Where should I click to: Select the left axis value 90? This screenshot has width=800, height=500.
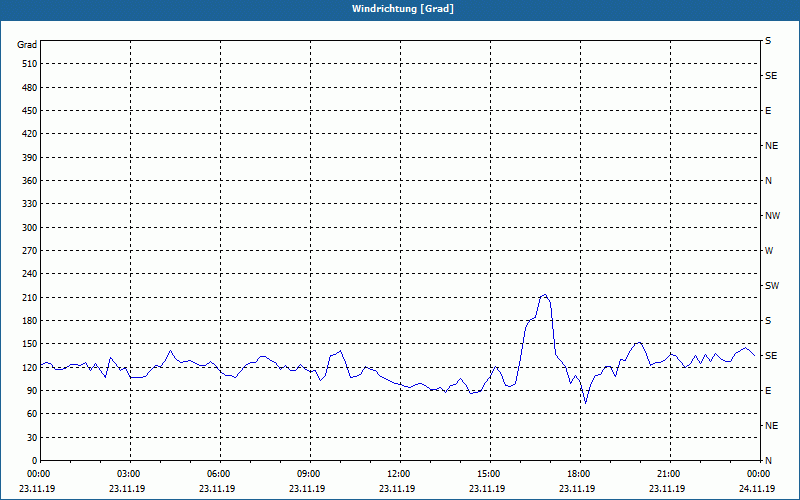32,391
